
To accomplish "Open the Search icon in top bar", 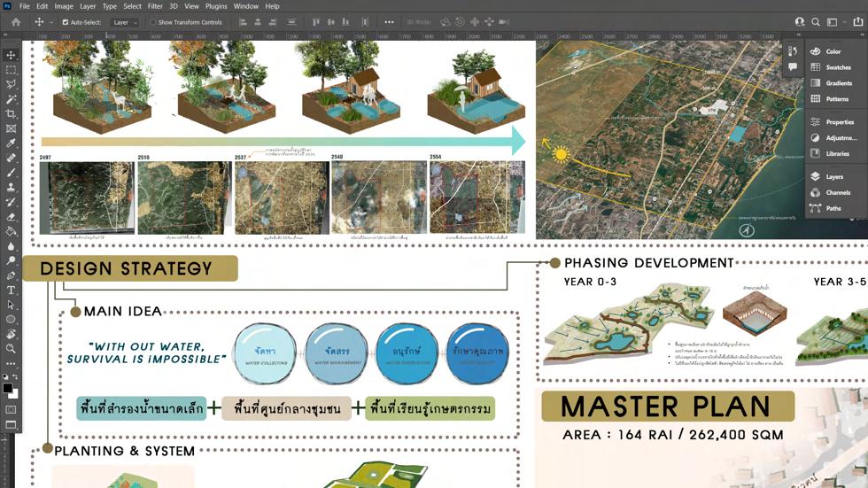I will point(816,22).
